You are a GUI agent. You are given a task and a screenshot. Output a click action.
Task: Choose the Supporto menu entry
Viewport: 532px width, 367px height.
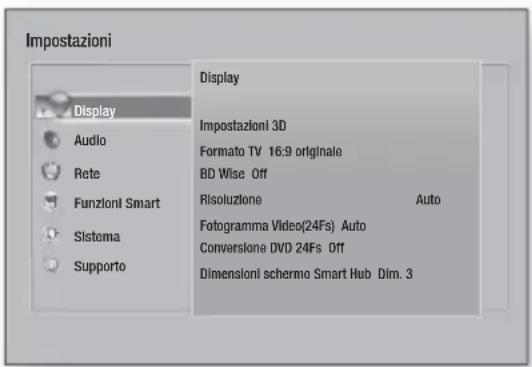click(100, 267)
